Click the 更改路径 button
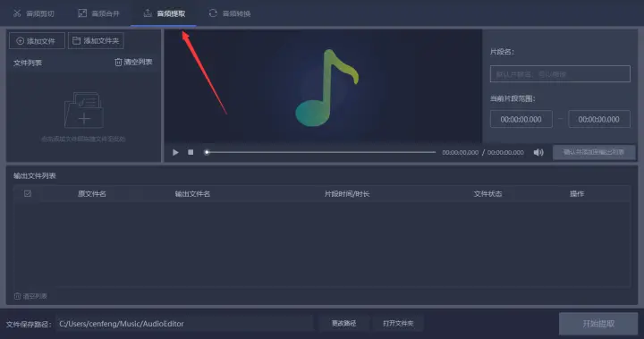The height and width of the screenshot is (339, 644). point(343,324)
